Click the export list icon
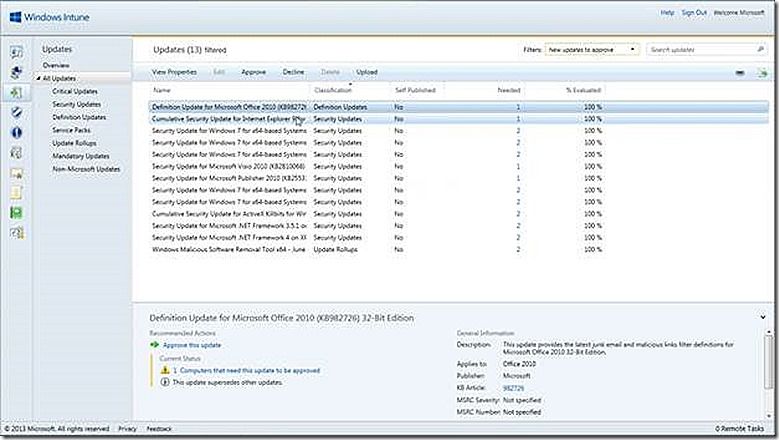 coord(762,73)
